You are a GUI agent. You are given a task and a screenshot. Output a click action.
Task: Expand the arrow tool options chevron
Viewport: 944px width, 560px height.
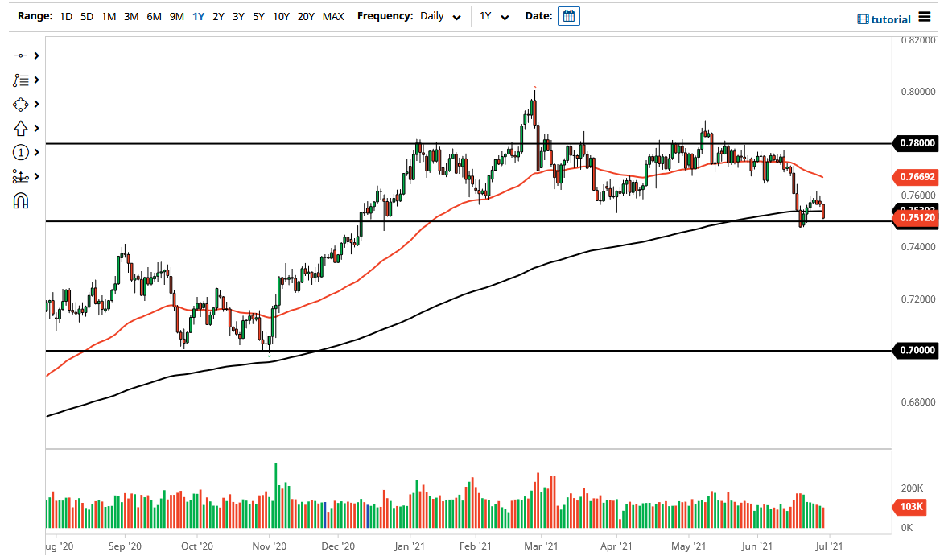36,128
